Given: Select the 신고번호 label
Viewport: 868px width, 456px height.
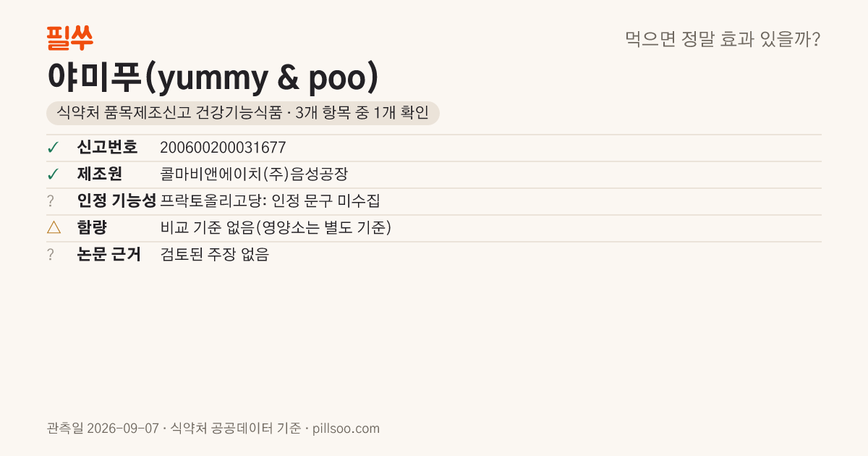Looking at the screenshot, I should [107, 148].
